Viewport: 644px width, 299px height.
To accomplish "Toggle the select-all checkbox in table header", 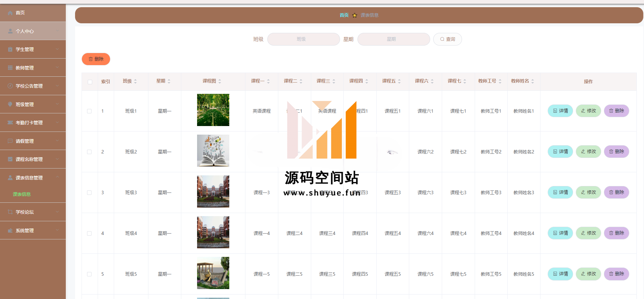I will point(90,82).
